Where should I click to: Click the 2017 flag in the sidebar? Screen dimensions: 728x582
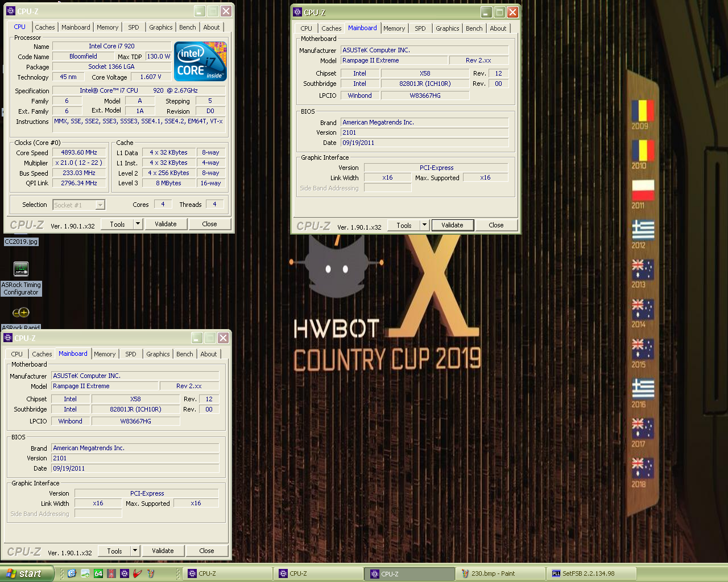click(643, 429)
